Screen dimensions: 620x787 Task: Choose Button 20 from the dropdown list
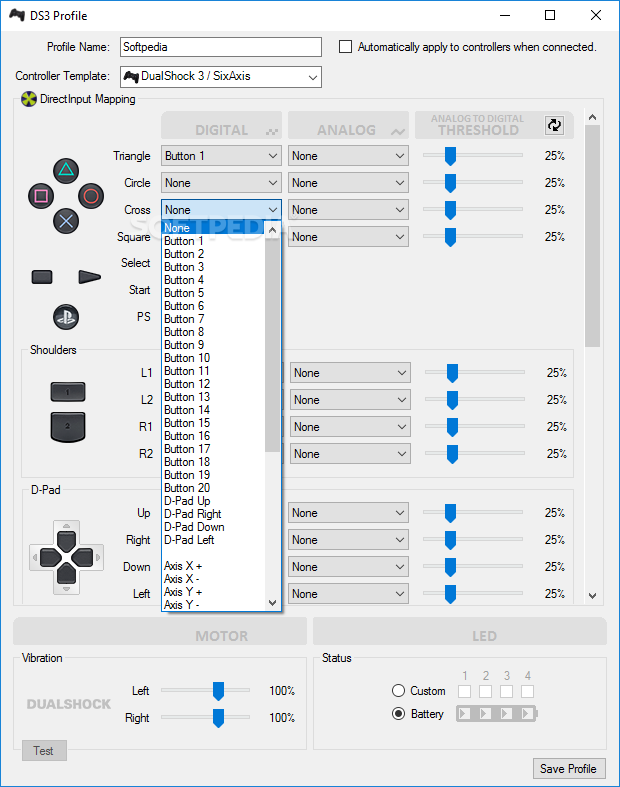(x=213, y=488)
